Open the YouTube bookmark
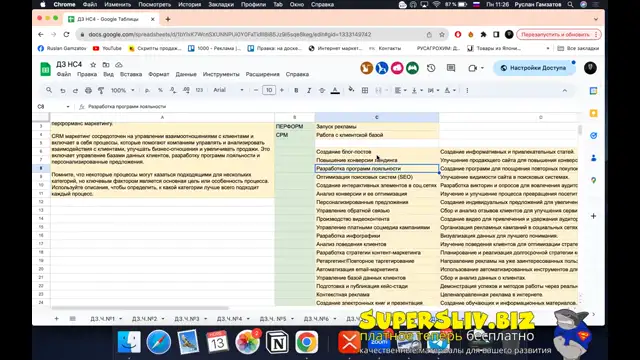The width and height of the screenshot is (640, 360). (x=107, y=48)
